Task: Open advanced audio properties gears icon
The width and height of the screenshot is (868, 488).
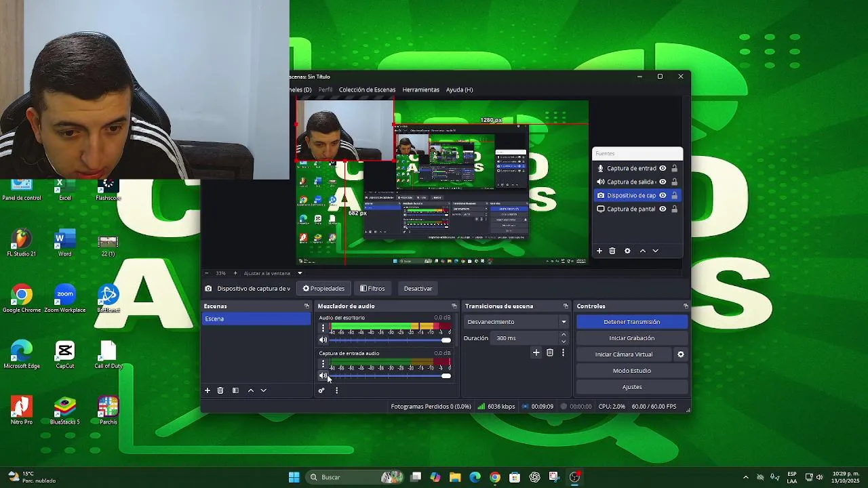Action: point(321,390)
